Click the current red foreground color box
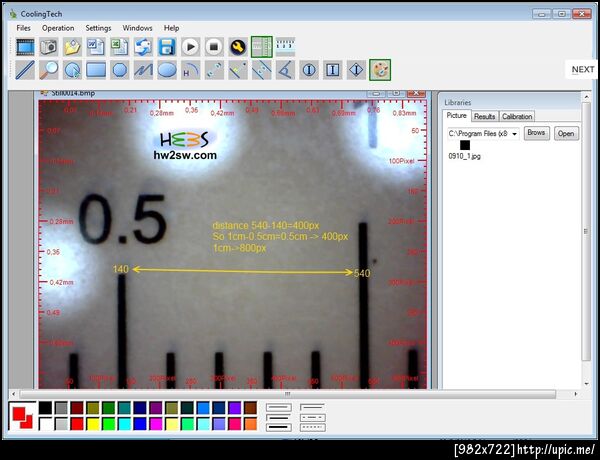The height and width of the screenshot is (460, 600). 18,413
